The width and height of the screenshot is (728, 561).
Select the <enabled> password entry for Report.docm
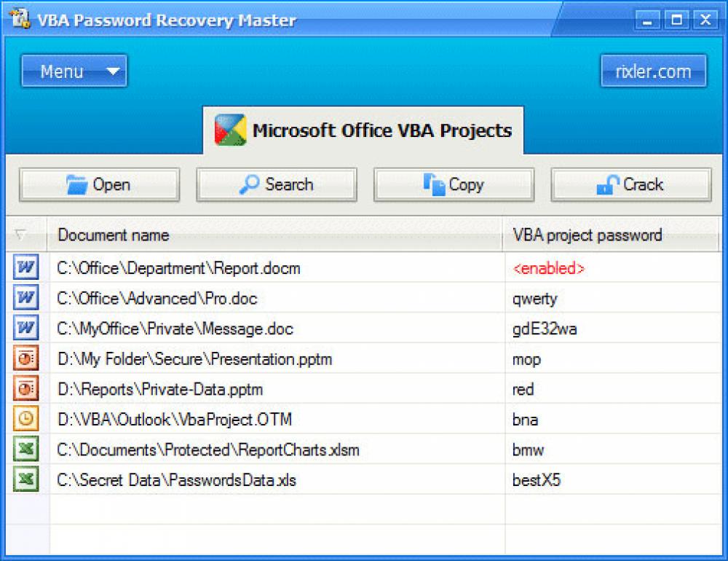click(x=548, y=268)
